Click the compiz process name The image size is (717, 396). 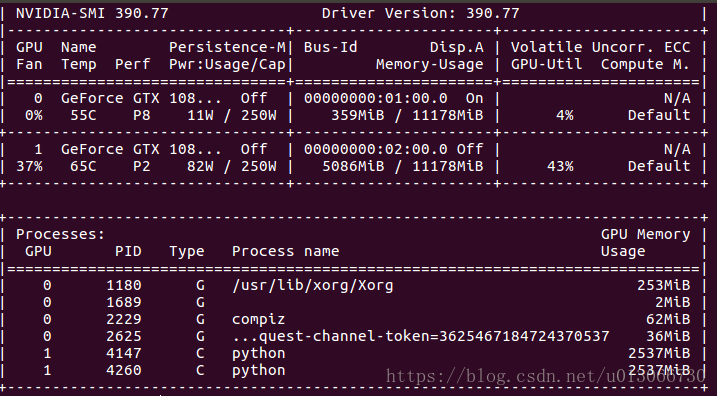tap(259, 320)
